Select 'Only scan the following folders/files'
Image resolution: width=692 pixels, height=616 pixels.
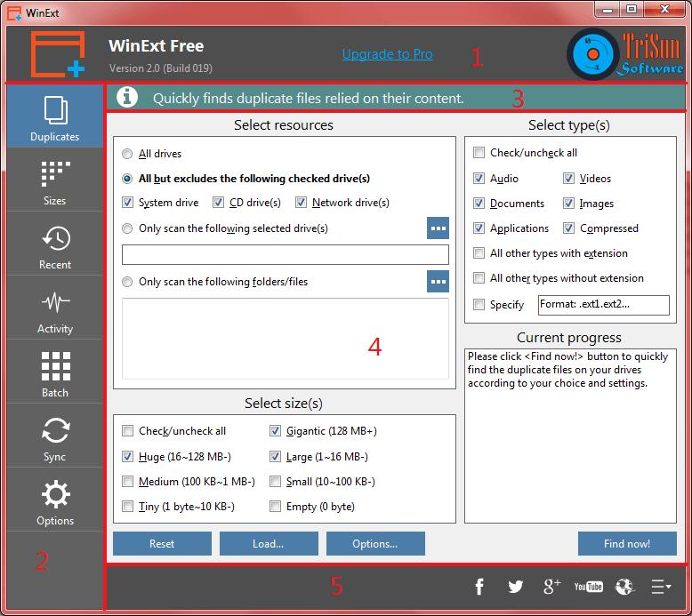point(127,281)
